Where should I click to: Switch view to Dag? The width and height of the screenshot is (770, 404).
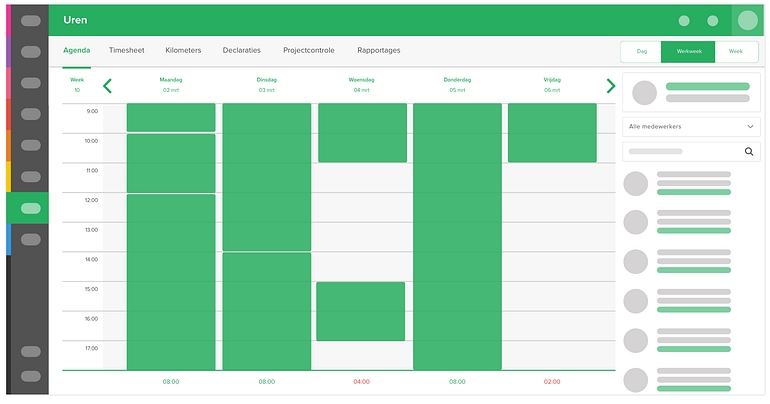[641, 51]
